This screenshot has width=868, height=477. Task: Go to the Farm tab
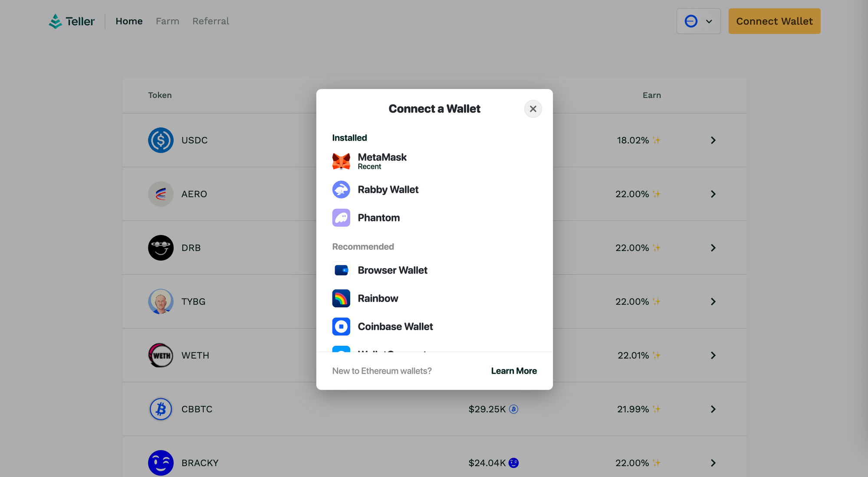168,21
